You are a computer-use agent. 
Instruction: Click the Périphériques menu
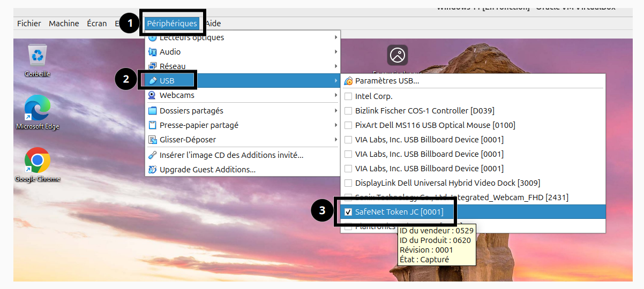tap(172, 24)
